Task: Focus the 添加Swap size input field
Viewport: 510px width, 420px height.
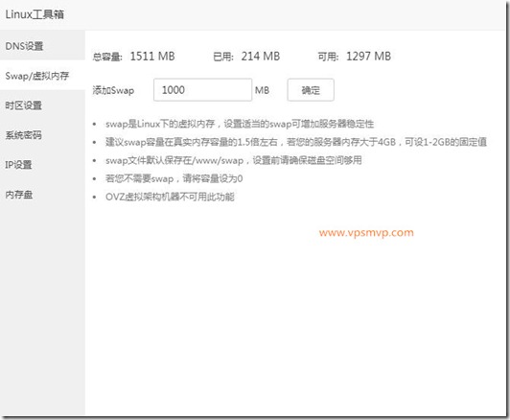Action: (202, 90)
